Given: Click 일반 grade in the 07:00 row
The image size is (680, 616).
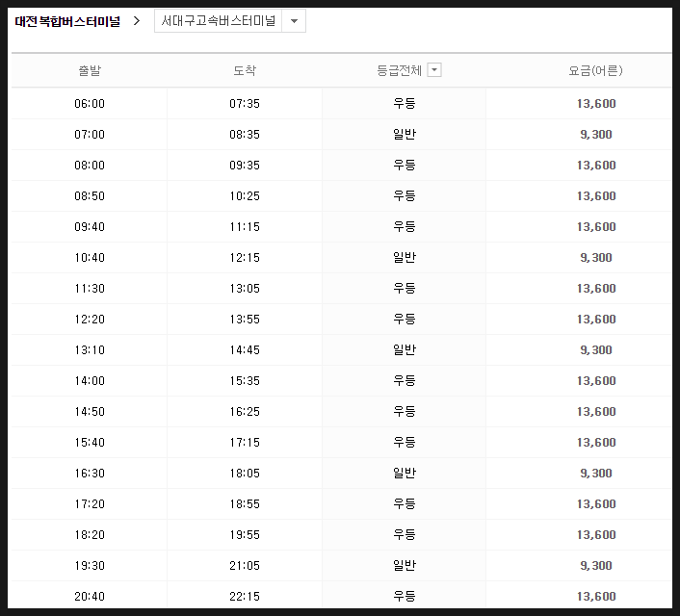Looking at the screenshot, I should 405,134.
